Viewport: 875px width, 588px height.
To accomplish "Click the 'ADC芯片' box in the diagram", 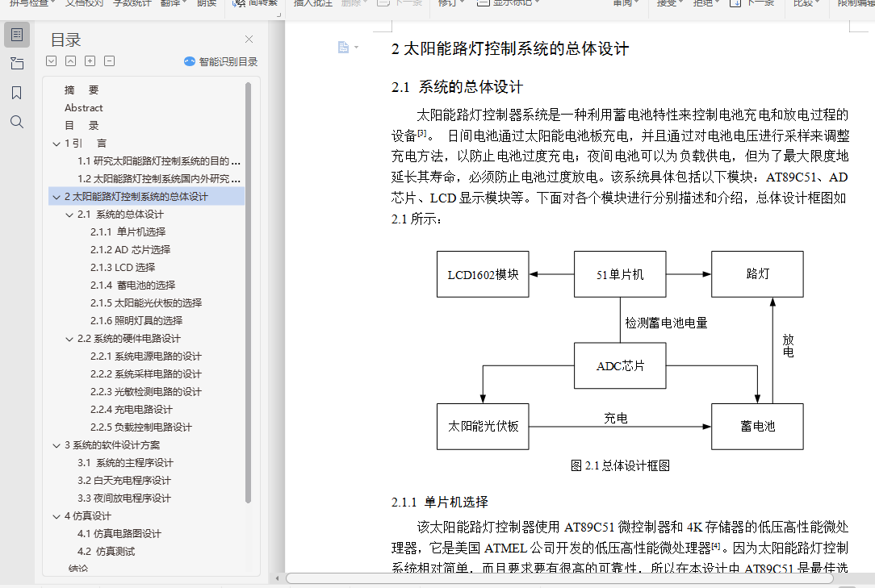I will 620,365.
